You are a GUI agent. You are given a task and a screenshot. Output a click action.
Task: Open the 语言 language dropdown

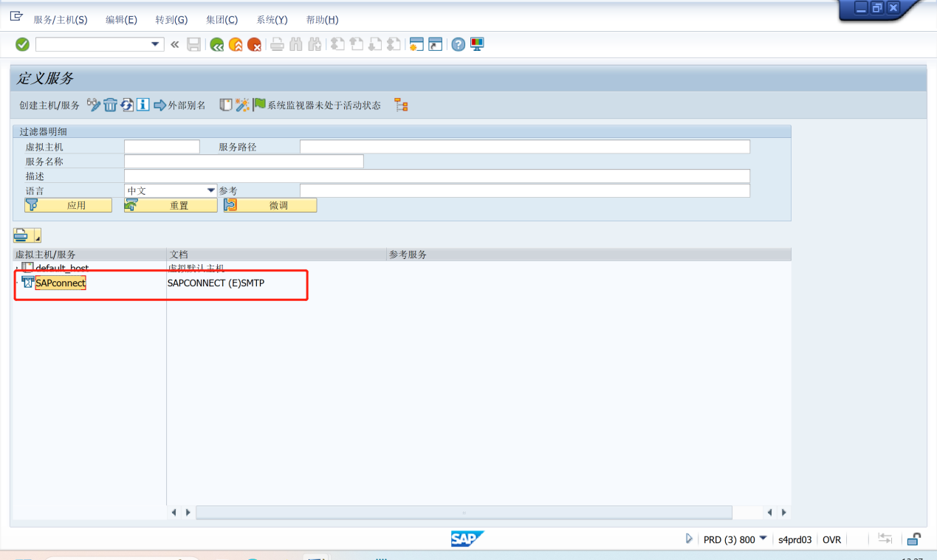[x=211, y=190]
